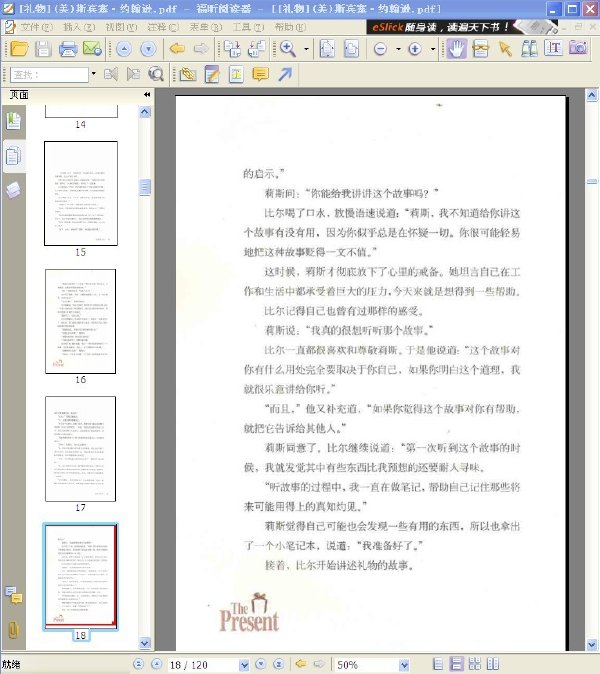The width and height of the screenshot is (600, 674).
Task: Switch to Continuous page layout mode
Action: tap(456, 664)
